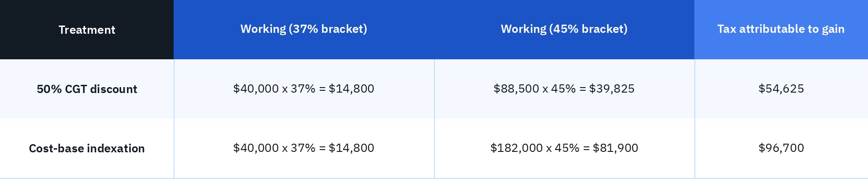Viewport: 868px width, 187px height.
Task: Select the Working (37% bracket) header
Action: [304, 30]
